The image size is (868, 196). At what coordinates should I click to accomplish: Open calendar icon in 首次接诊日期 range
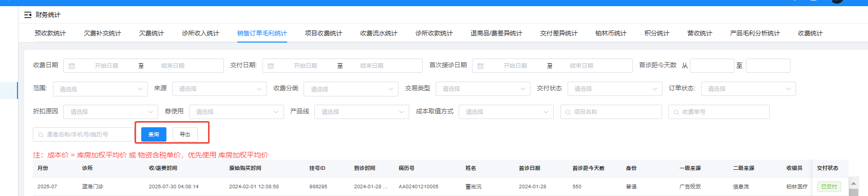480,66
